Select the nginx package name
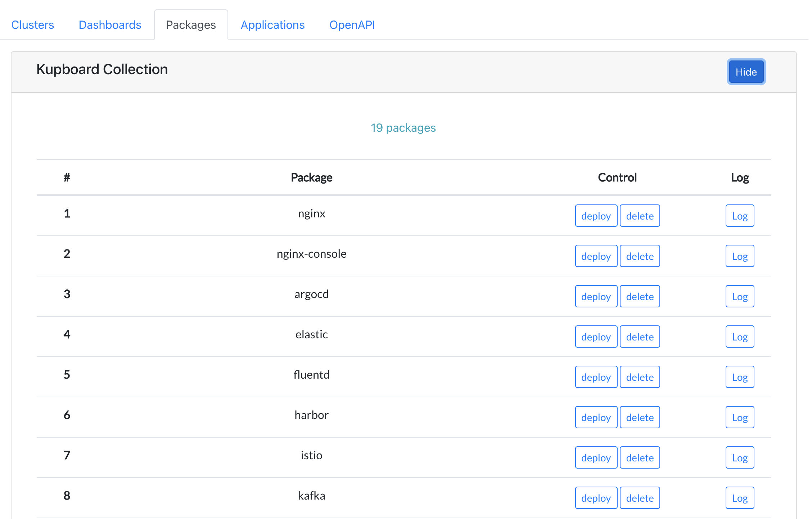The image size is (812, 519). 311,213
